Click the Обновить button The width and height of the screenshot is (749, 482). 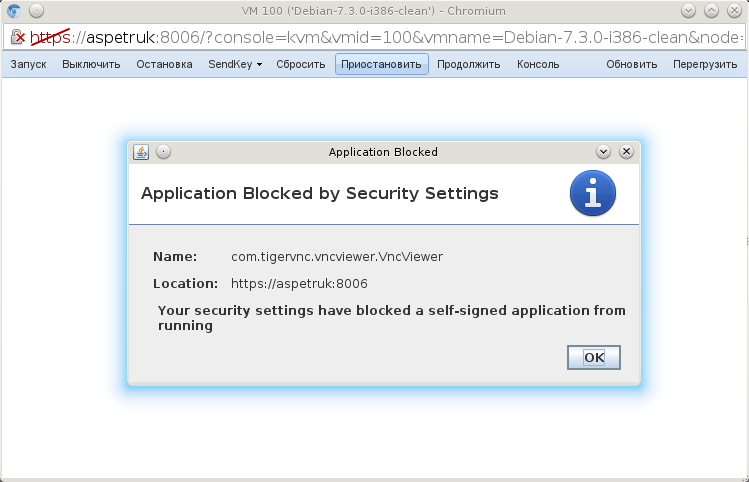(x=631, y=65)
